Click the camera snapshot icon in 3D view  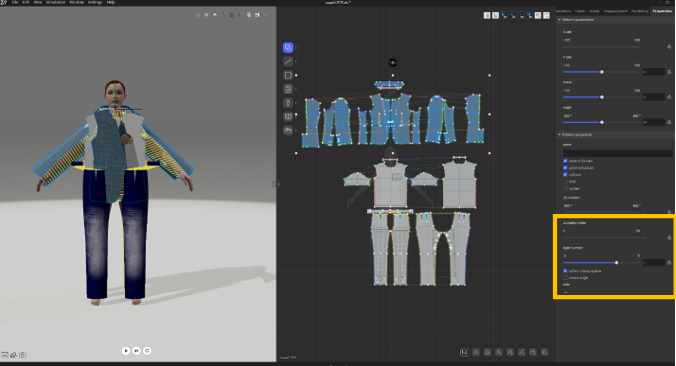23,355
